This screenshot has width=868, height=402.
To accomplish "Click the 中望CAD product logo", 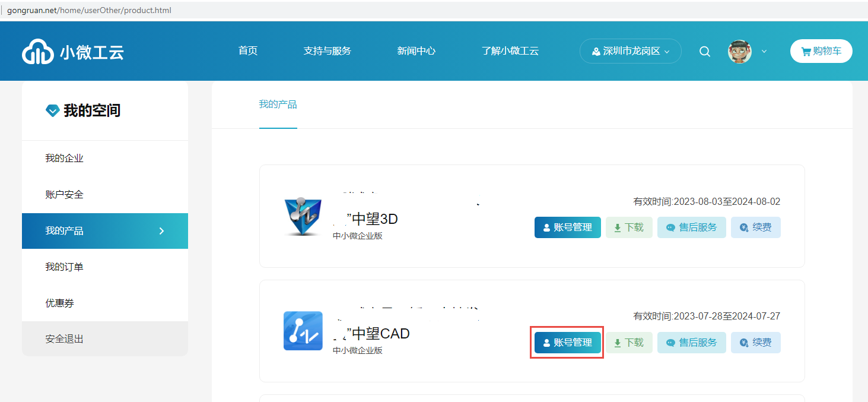I will tap(303, 331).
